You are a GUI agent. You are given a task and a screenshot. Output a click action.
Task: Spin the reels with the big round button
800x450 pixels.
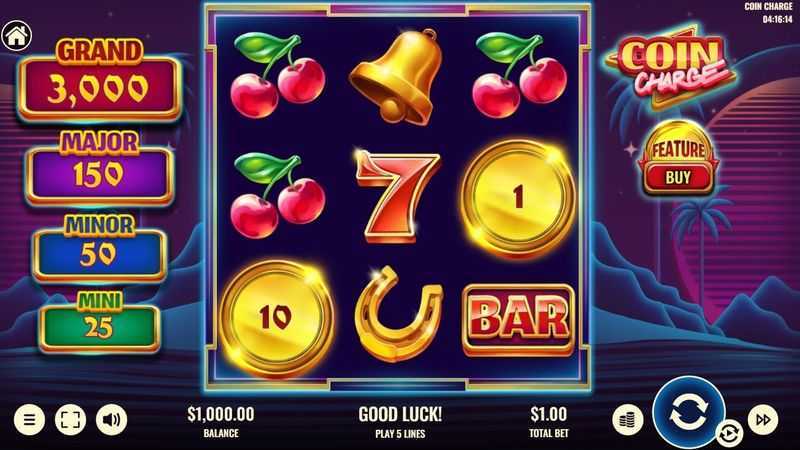tap(689, 412)
